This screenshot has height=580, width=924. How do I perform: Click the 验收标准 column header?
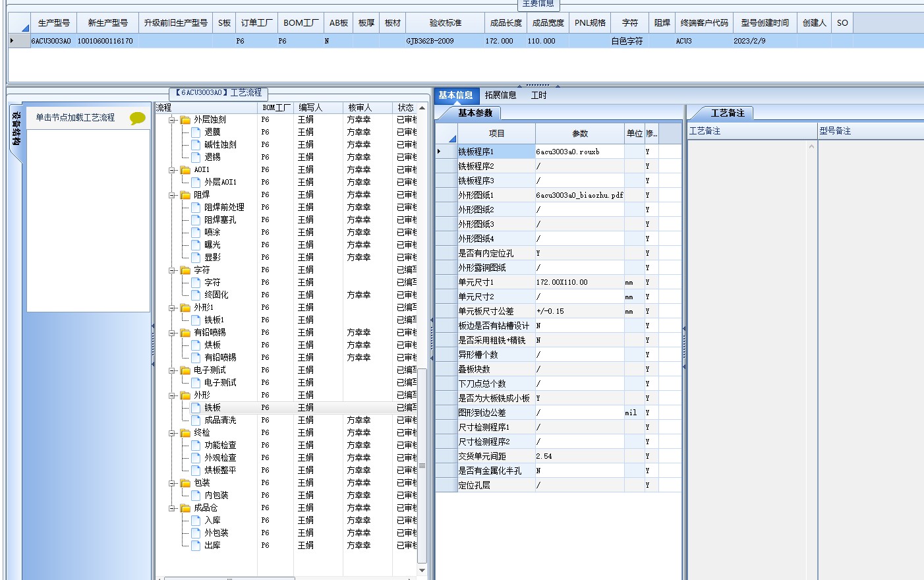(446, 22)
